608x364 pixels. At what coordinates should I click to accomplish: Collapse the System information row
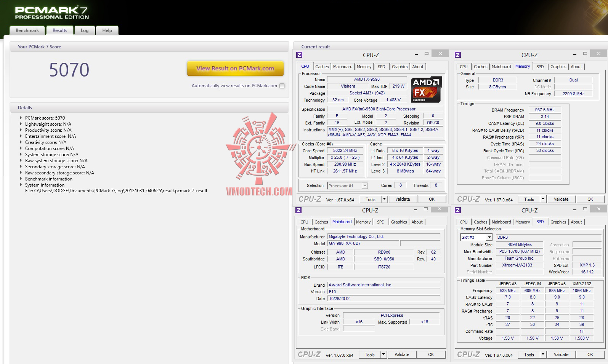21,185
